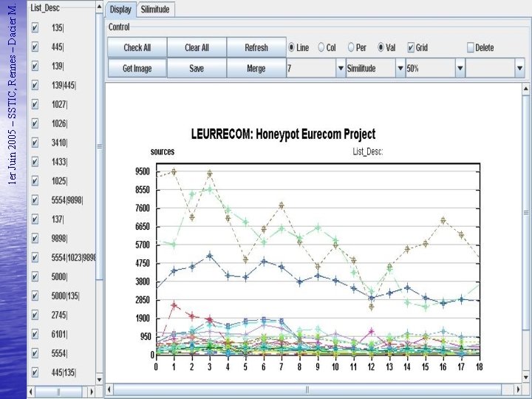Click the list panel vertical scrollbar thumb
Screen dimensions: 532x399
coord(100,146)
